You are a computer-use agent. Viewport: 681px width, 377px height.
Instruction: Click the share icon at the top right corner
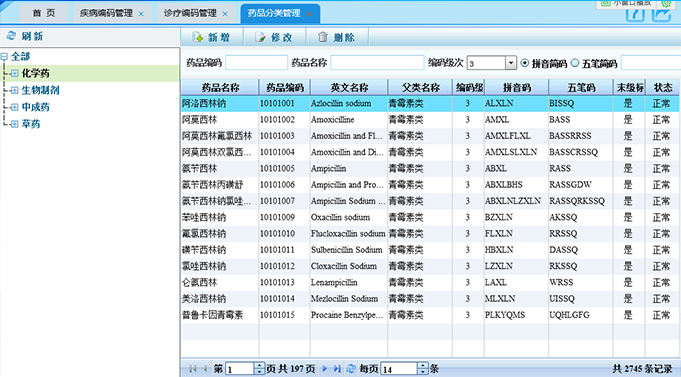click(661, 14)
